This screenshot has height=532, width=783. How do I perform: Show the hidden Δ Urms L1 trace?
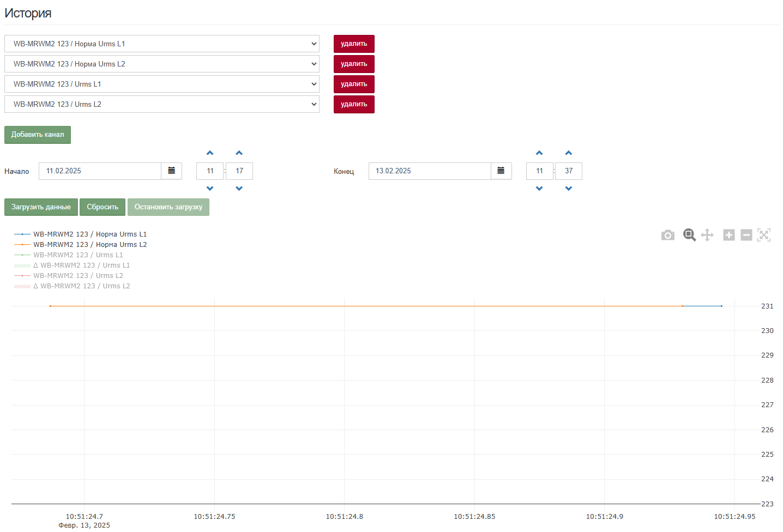point(72,265)
